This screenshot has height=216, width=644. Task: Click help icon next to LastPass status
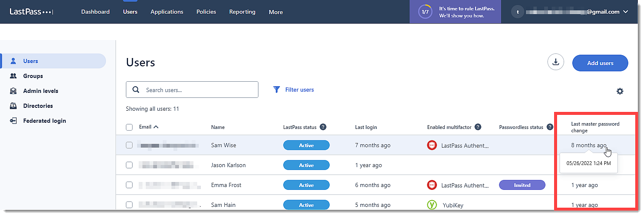click(323, 127)
